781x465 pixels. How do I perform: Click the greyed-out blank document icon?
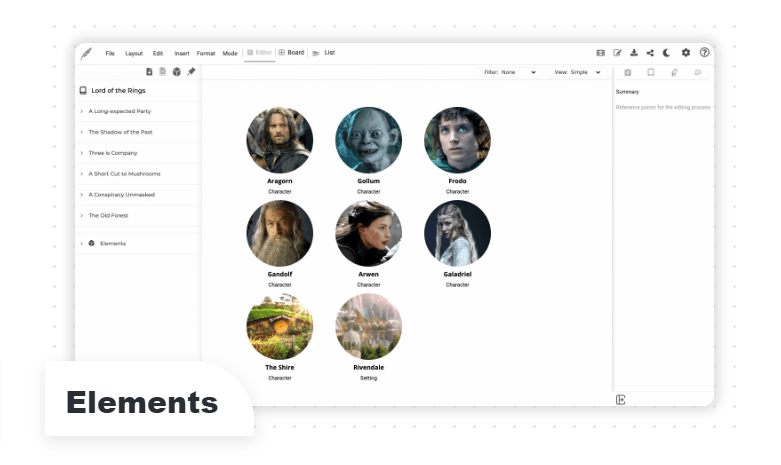click(162, 72)
